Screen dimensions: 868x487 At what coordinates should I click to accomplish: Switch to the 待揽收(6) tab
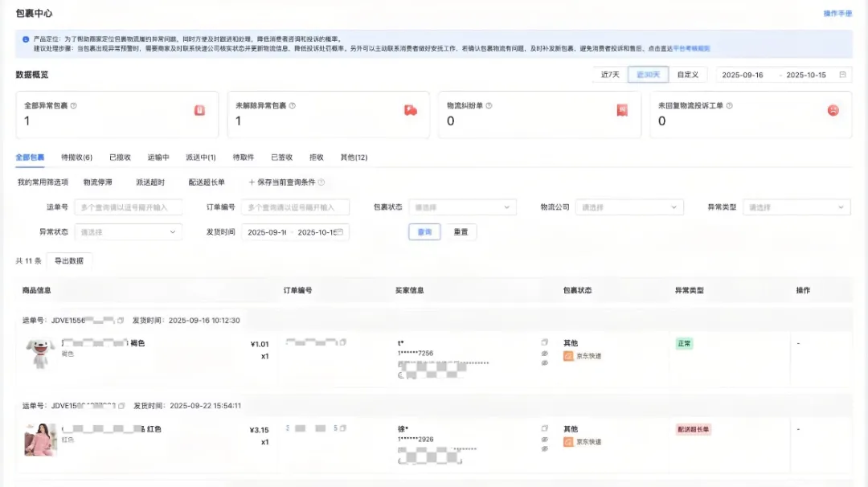[x=76, y=158]
